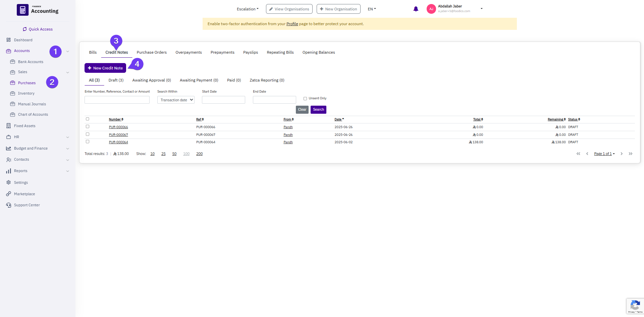Open the Transaction date dropdown
Image resolution: width=644 pixels, height=317 pixels.
pyautogui.click(x=176, y=100)
